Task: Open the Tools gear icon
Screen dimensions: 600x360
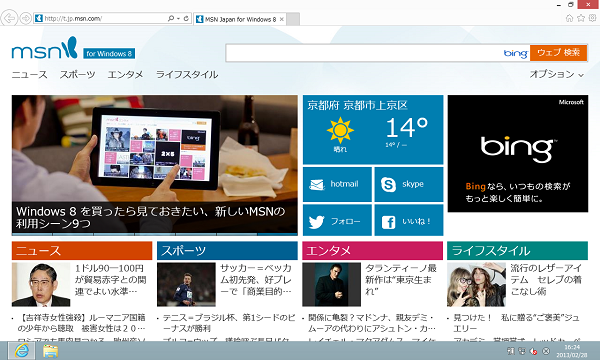Action: coord(592,18)
